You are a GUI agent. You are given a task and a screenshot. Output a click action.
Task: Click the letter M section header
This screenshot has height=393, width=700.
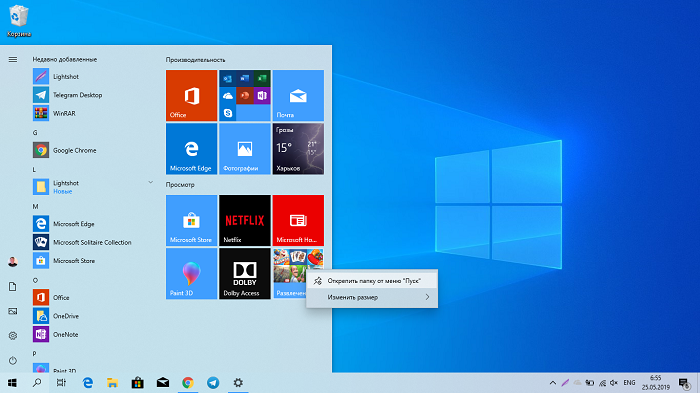click(x=35, y=206)
